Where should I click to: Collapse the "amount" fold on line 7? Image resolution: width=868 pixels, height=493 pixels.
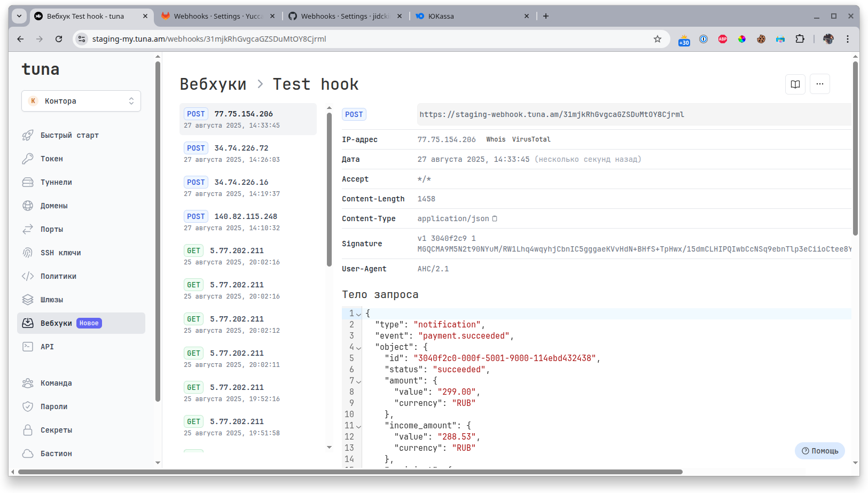click(359, 381)
